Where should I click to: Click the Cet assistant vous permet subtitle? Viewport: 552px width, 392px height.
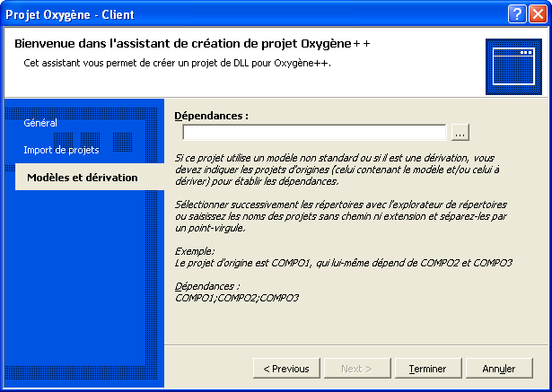pyautogui.click(x=177, y=63)
